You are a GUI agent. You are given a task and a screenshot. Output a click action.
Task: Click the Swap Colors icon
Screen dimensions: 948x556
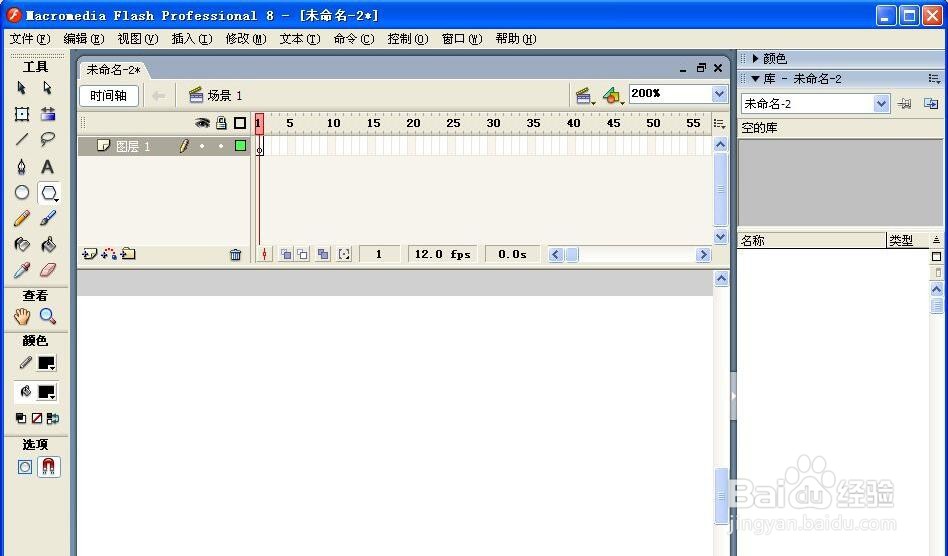pos(53,418)
